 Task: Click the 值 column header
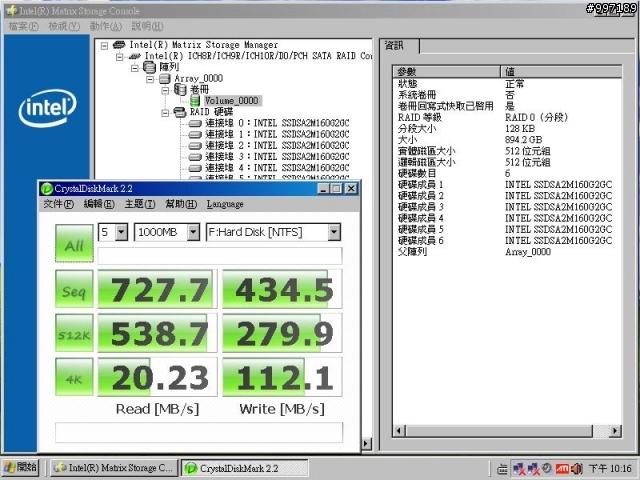click(561, 72)
